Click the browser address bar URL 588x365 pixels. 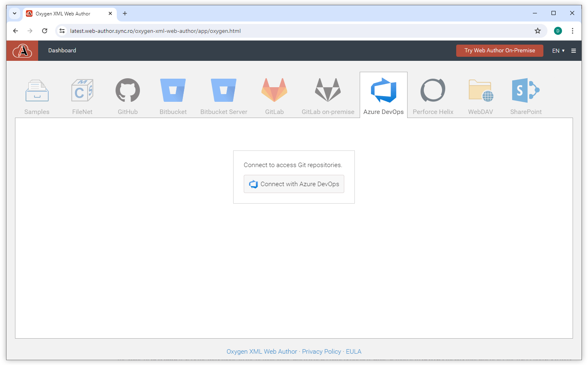click(x=155, y=31)
